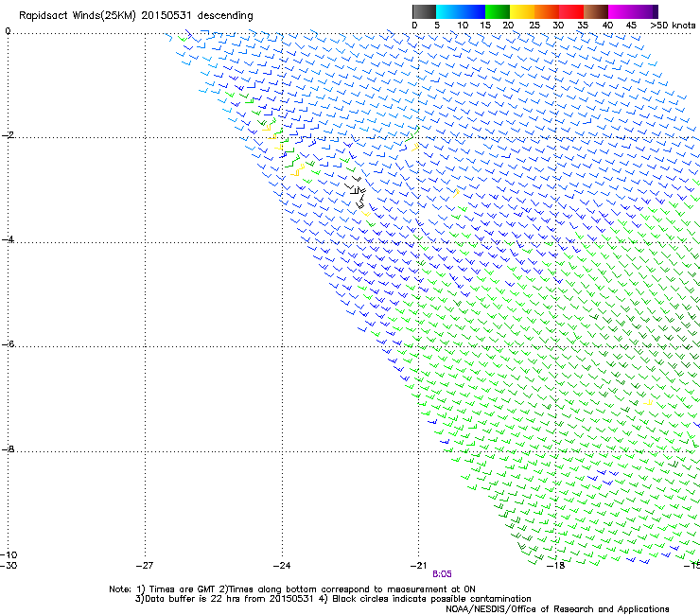Click the '35' legend scale label
This screenshot has height=615, width=700.
click(583, 26)
